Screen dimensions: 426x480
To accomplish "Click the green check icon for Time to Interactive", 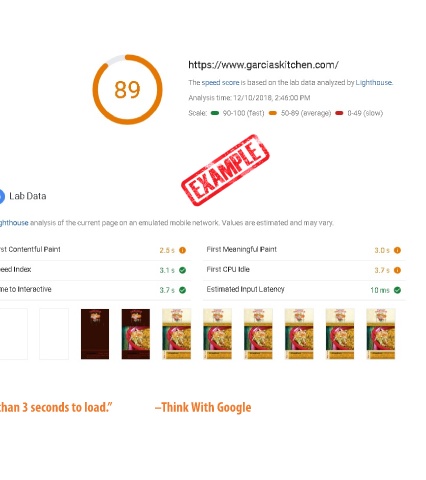I will click(x=182, y=290).
